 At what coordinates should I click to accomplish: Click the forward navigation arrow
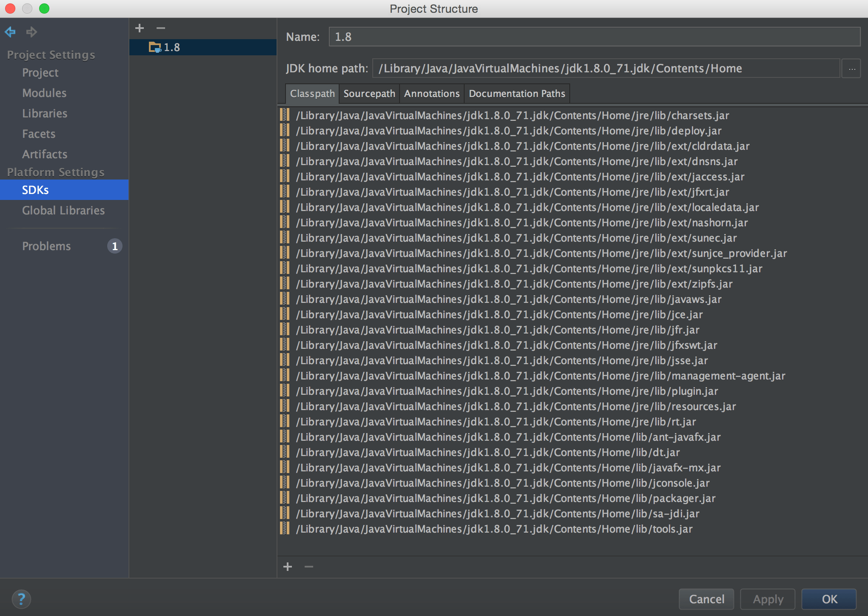point(31,31)
